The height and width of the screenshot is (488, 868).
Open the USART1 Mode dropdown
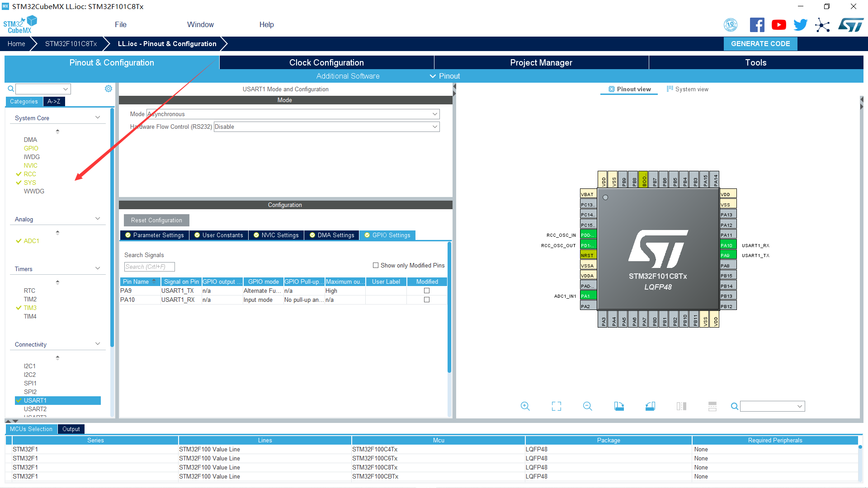pyautogui.click(x=293, y=114)
